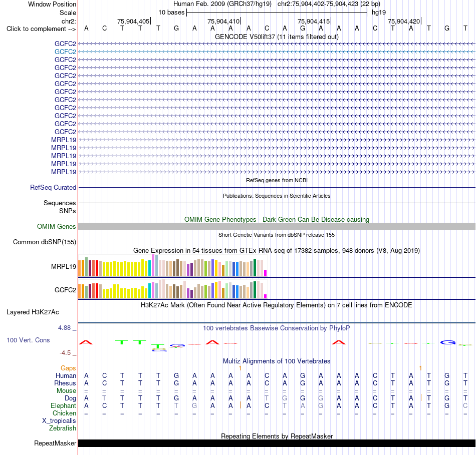
Task: Click the light-blue highlighted GCFC2 transcript label
Action: pyautogui.click(x=65, y=52)
